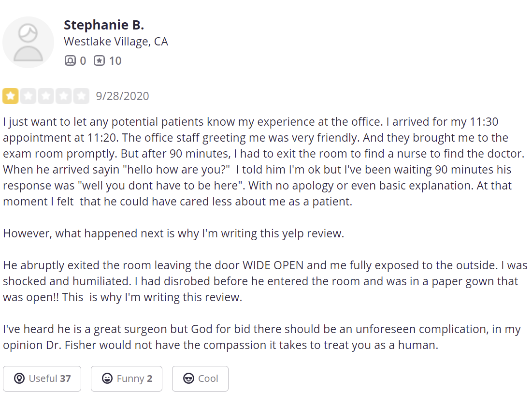Select the third gray rating star

tap(46, 96)
